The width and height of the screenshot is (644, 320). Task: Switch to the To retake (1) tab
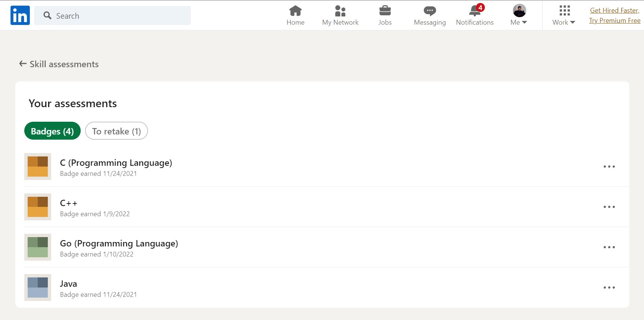tap(116, 131)
